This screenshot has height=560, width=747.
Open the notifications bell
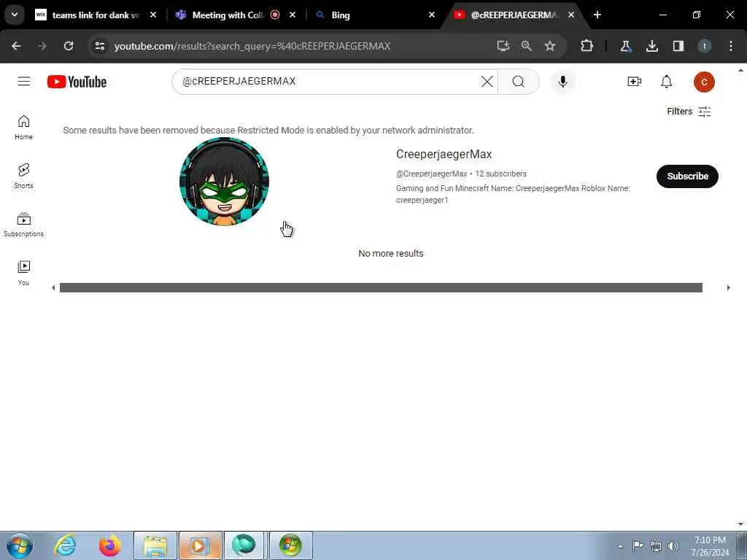click(x=667, y=82)
